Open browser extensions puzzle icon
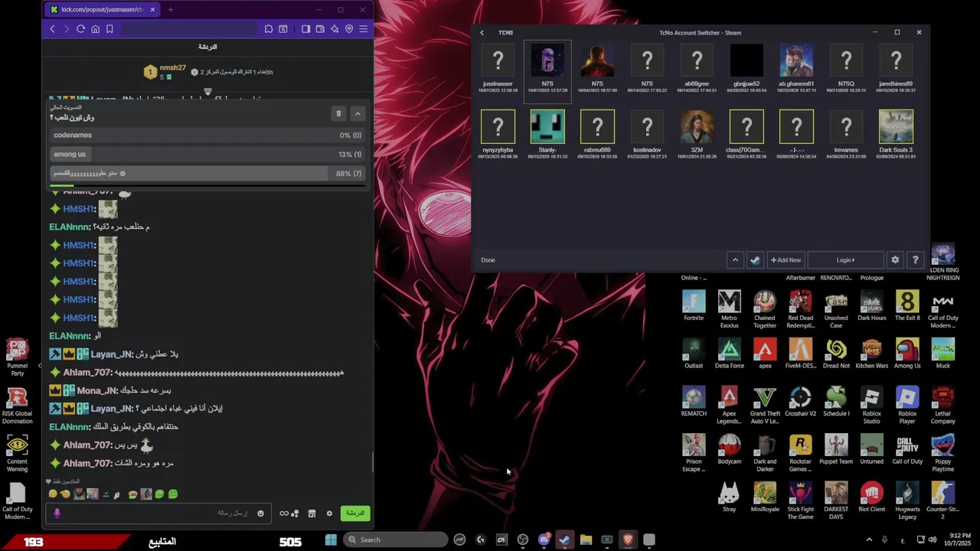The height and width of the screenshot is (551, 980). click(269, 29)
